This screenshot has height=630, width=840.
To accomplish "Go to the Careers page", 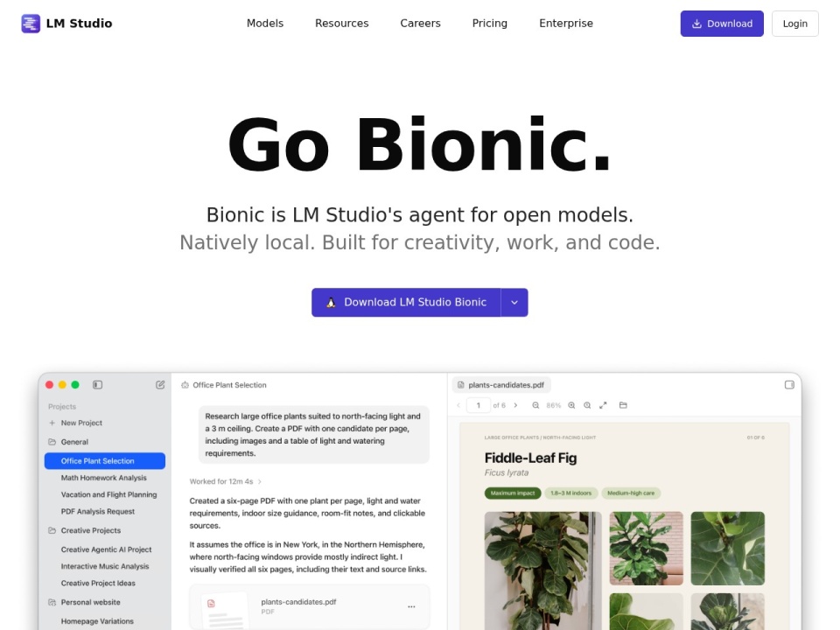I will click(420, 24).
